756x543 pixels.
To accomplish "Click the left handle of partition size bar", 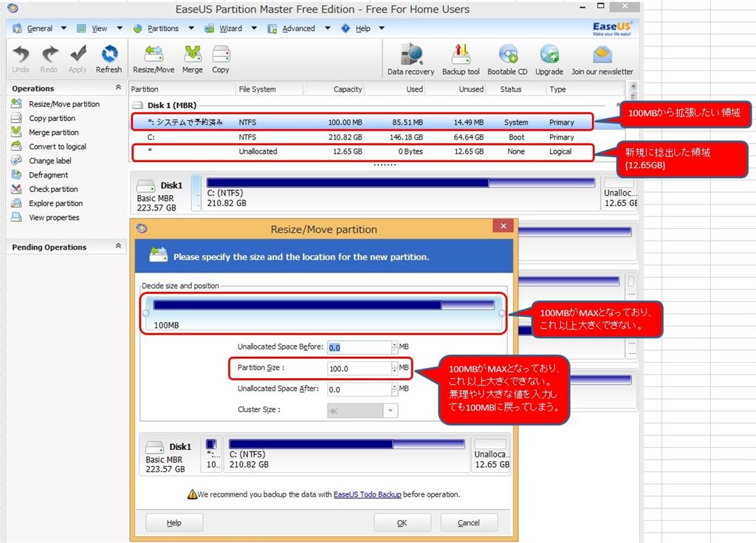I will tap(145, 313).
